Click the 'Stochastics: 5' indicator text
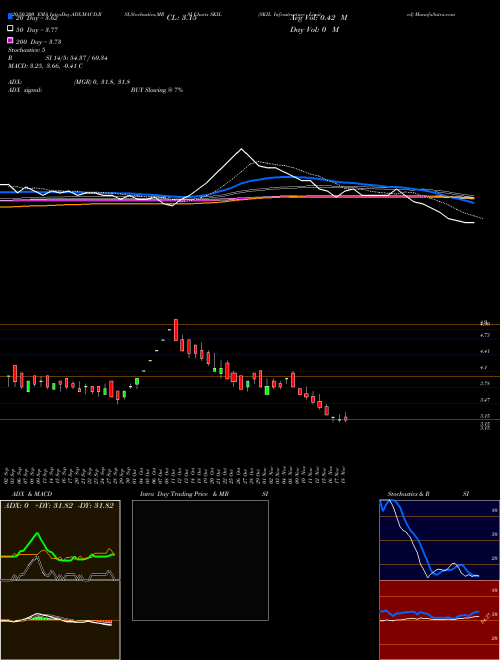Viewport: 500px width, 660px height. point(26,50)
